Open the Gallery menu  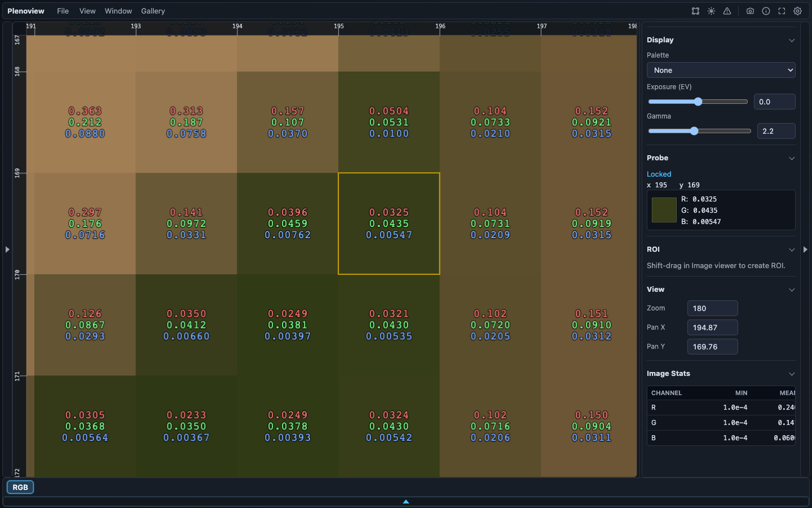[x=153, y=11]
